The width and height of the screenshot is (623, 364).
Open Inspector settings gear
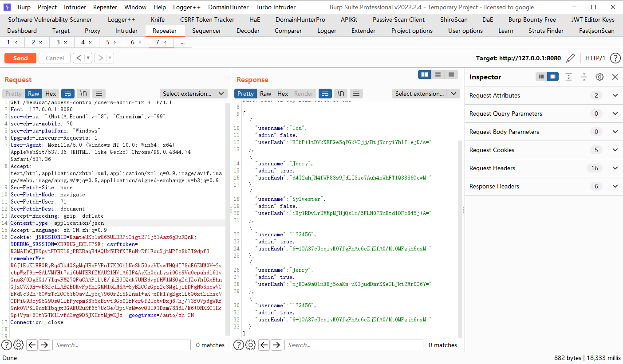[599, 77]
